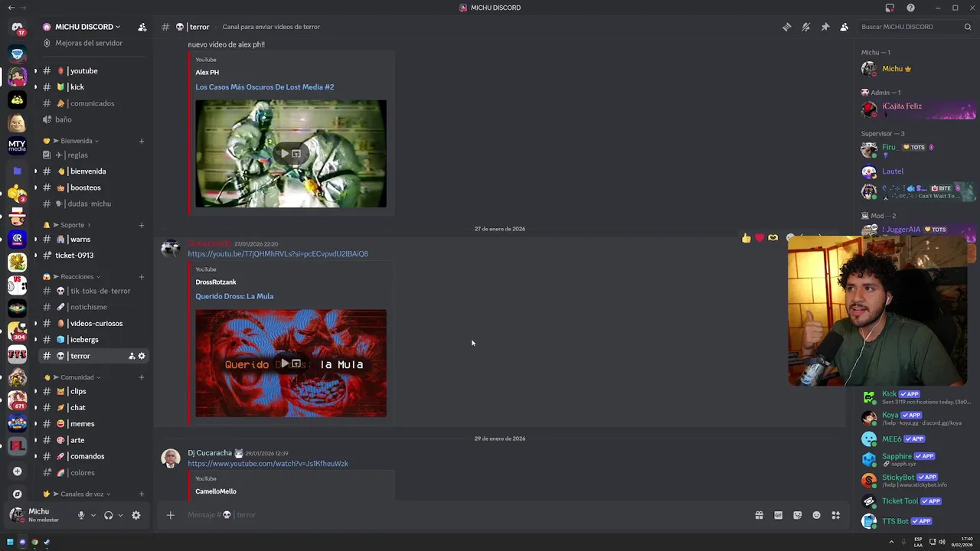Open Dj Cucaracha's avatar profile

coord(171,458)
